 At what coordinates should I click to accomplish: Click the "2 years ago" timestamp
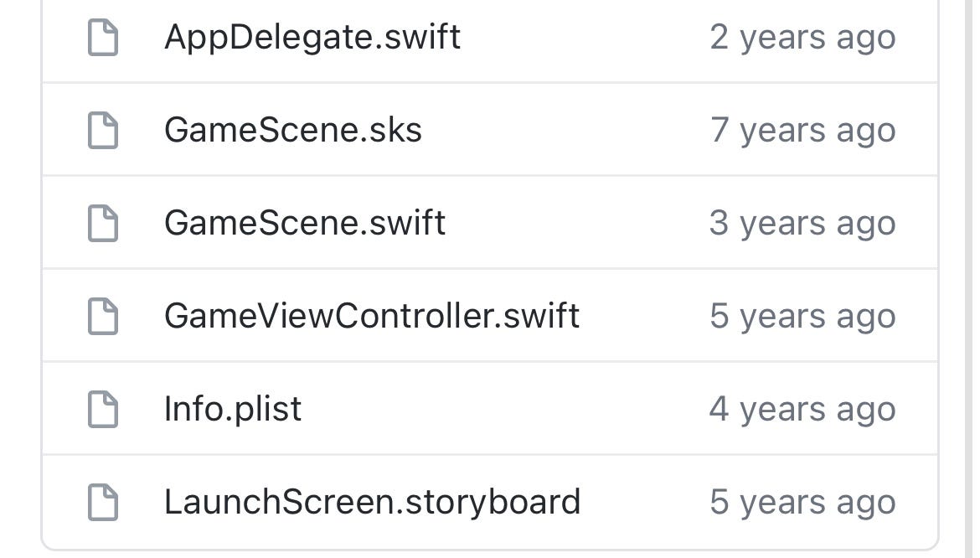(802, 38)
